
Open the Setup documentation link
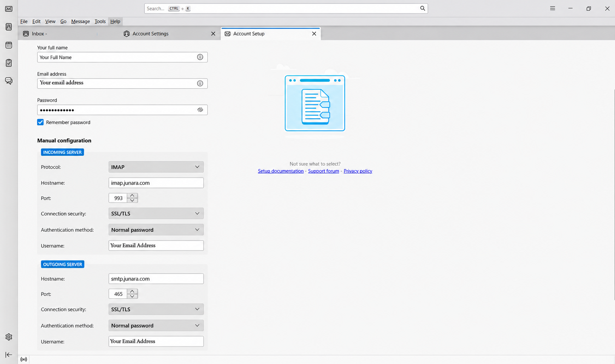281,171
